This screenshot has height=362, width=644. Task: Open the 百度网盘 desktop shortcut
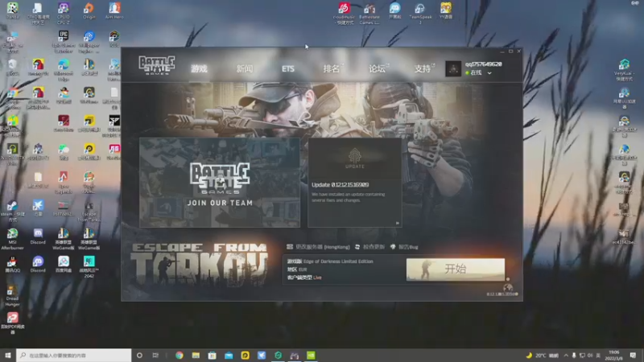click(64, 265)
